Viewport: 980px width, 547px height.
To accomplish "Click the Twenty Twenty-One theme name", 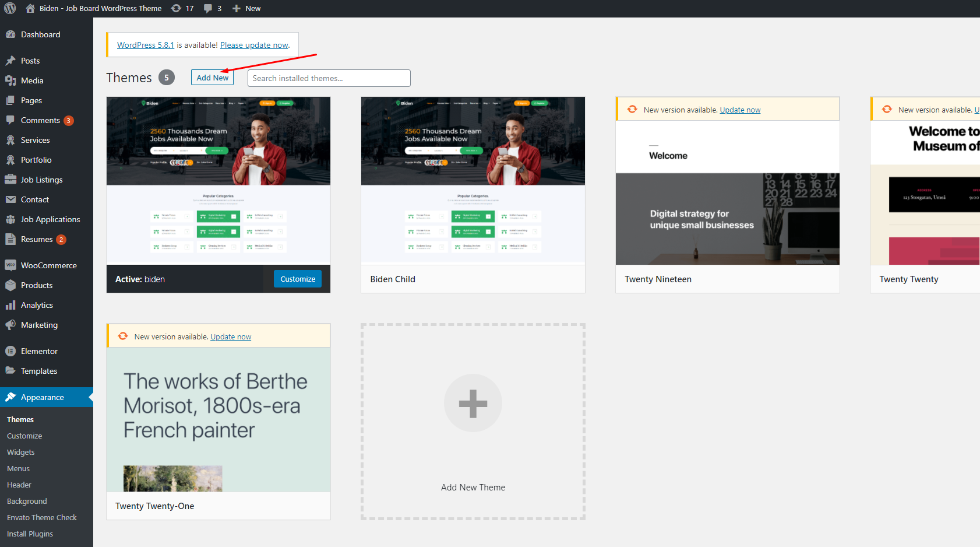I will pyautogui.click(x=155, y=506).
